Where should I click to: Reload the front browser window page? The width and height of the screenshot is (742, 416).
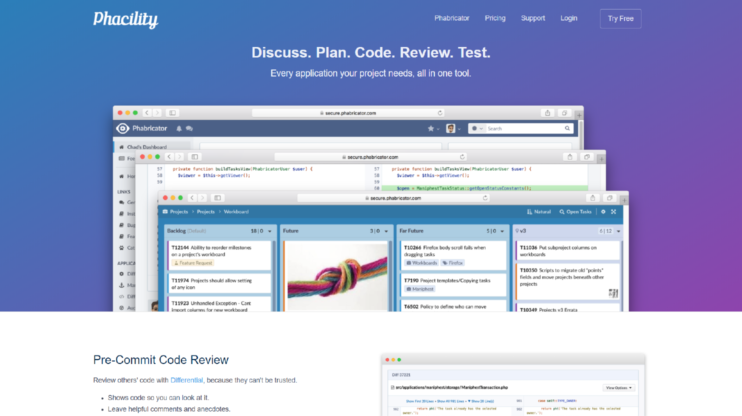[485, 198]
